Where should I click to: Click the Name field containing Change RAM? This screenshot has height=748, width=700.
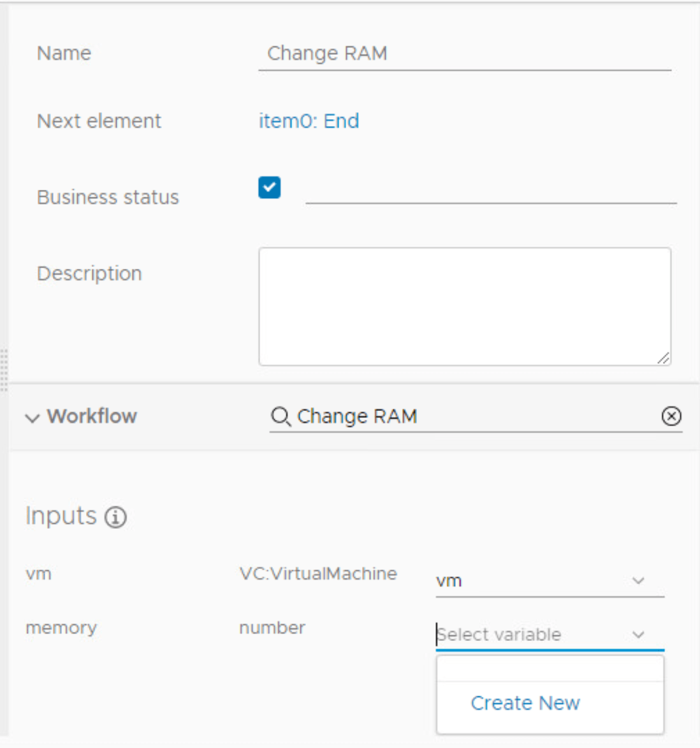point(465,54)
